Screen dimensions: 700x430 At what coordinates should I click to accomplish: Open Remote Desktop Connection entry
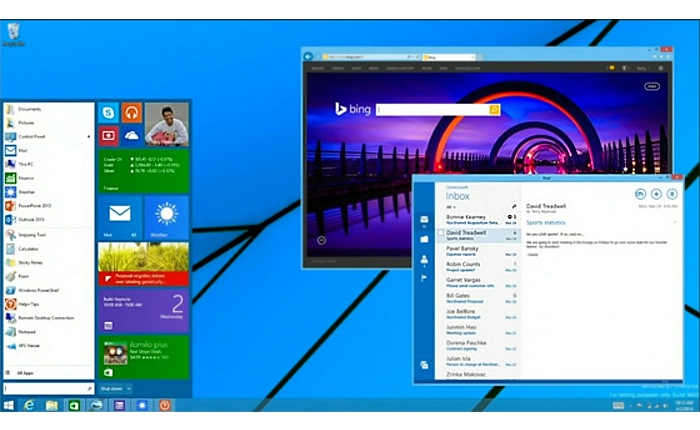coord(46,318)
